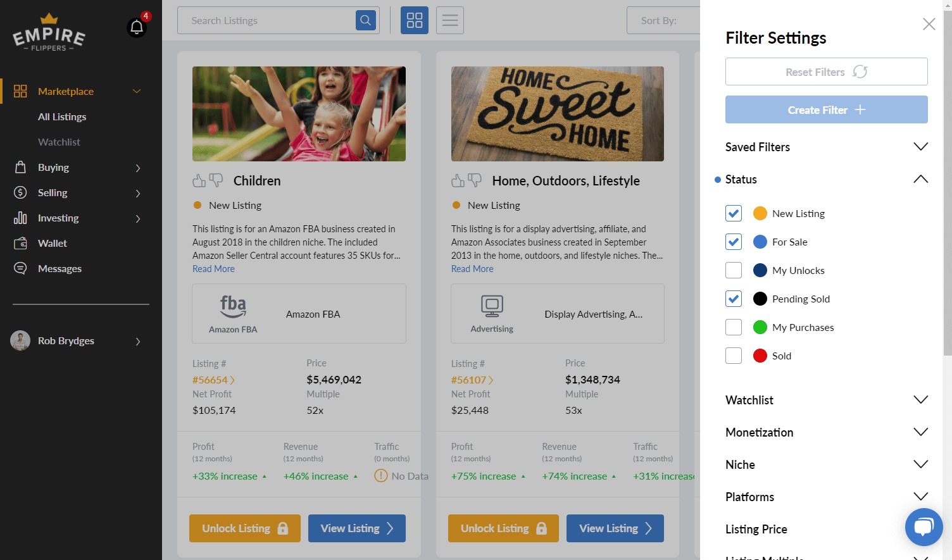The height and width of the screenshot is (560, 952).
Task: View Listing for Children business
Action: tap(357, 528)
